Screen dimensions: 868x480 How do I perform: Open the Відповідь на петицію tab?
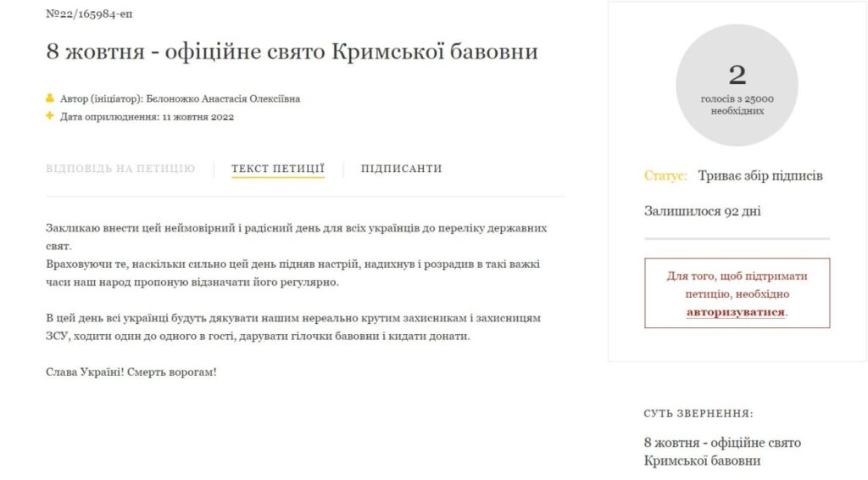[x=120, y=168]
